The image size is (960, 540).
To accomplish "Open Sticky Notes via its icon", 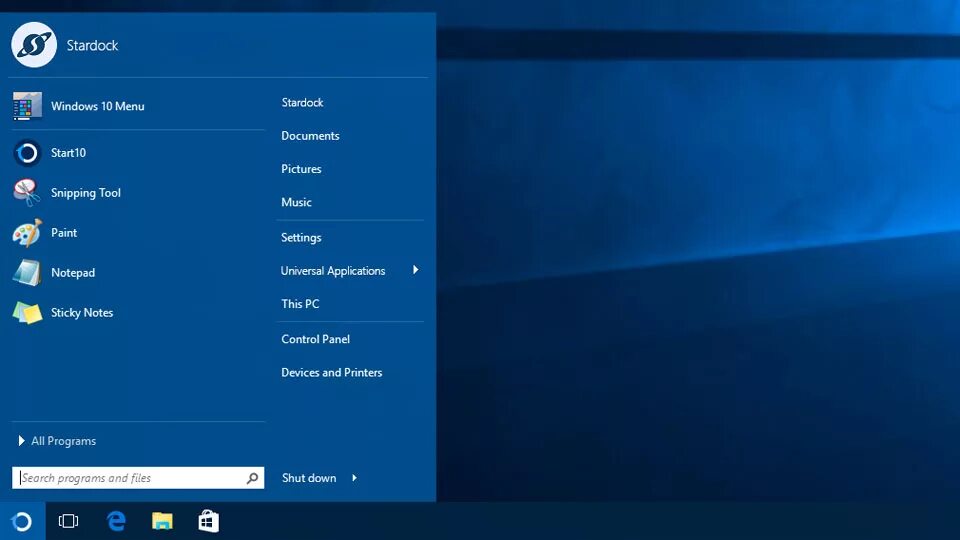I will (28, 313).
